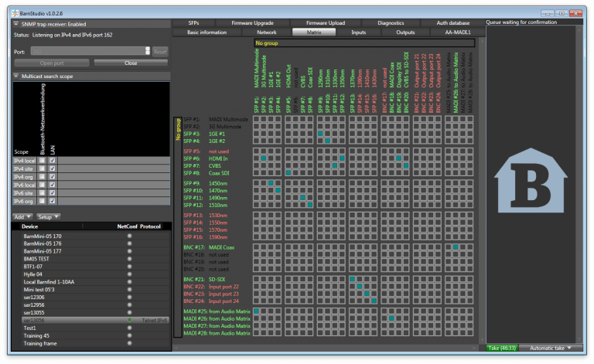
Task: Uncheck the LAN checkbox for IPv4 local
Action: 53,160
